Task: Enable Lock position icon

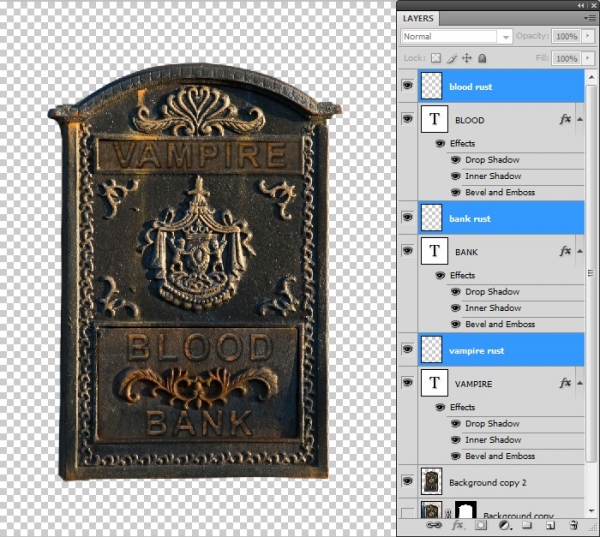Action: pyautogui.click(x=467, y=58)
